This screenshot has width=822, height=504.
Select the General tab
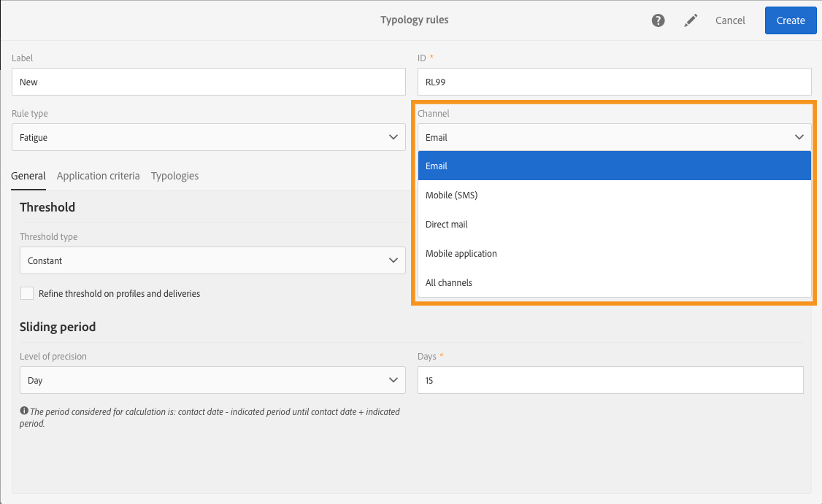coord(28,176)
